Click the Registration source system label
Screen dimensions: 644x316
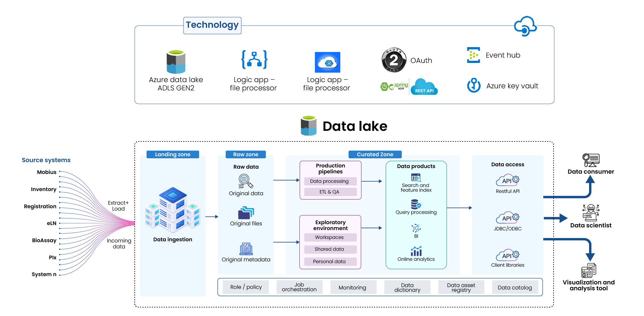[40, 206]
